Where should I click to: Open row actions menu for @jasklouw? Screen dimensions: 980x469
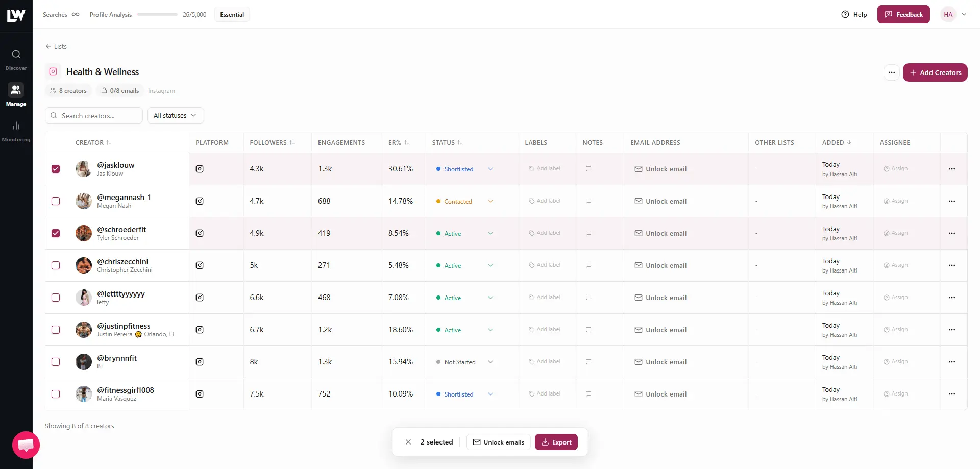point(951,169)
